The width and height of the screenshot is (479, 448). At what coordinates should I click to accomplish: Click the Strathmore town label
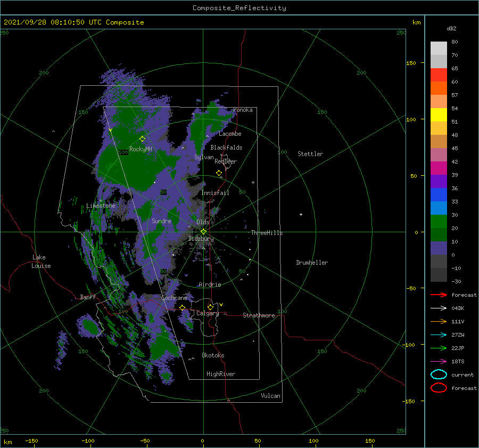259,315
